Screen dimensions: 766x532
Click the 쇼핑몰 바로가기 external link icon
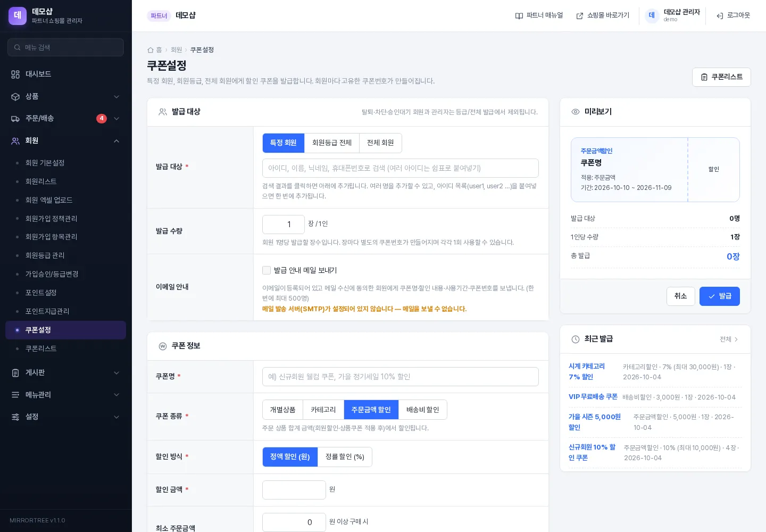580,16
